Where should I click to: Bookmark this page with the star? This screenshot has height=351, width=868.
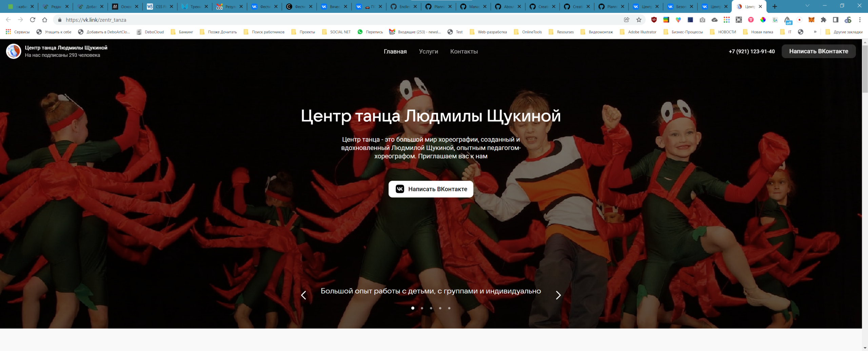coord(639,20)
